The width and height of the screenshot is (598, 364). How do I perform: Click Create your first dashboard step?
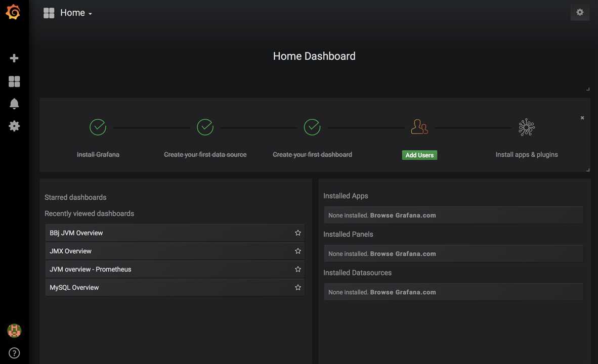point(312,154)
